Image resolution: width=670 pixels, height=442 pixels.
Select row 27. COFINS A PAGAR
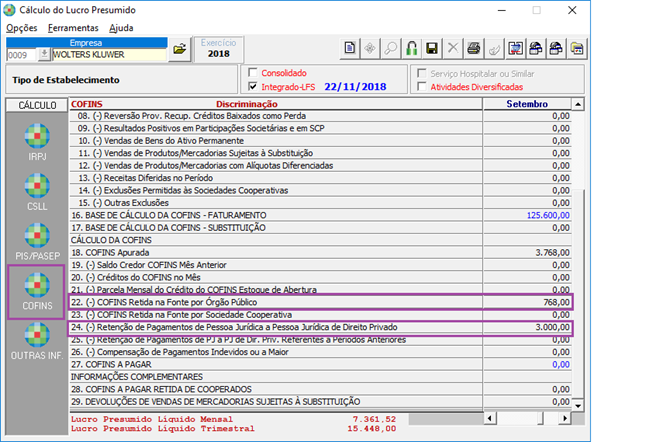point(276,365)
